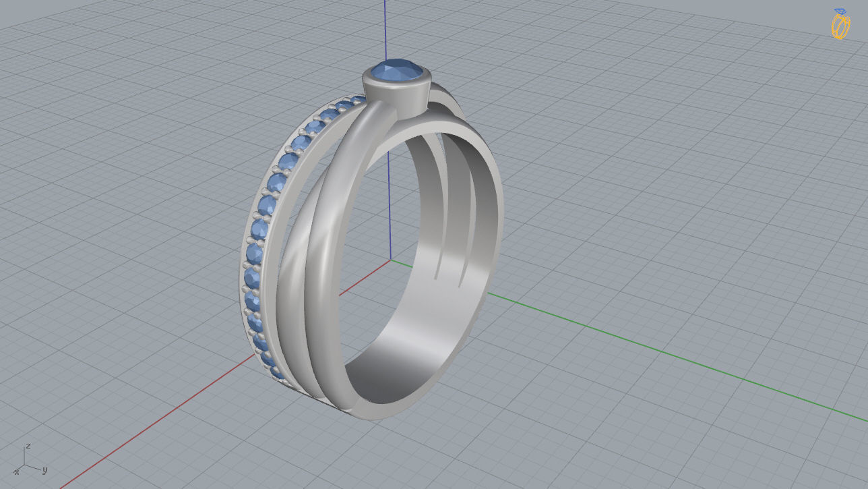868x489 pixels.
Task: Click the x y z axis gizmo
Action: pos(30,461)
